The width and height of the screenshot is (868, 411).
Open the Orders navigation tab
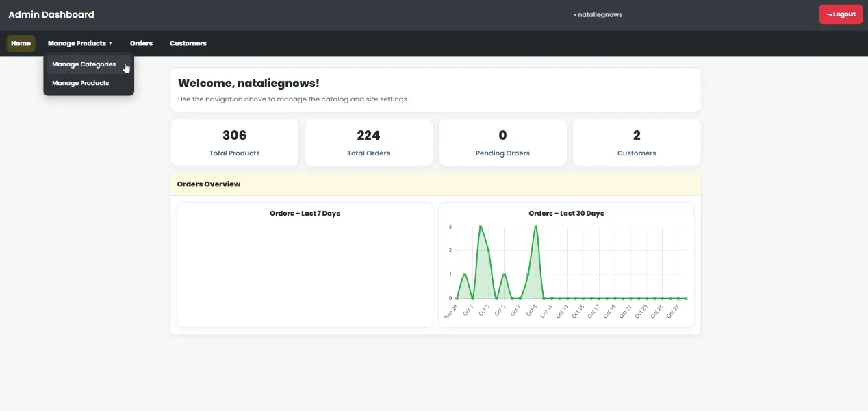(141, 43)
